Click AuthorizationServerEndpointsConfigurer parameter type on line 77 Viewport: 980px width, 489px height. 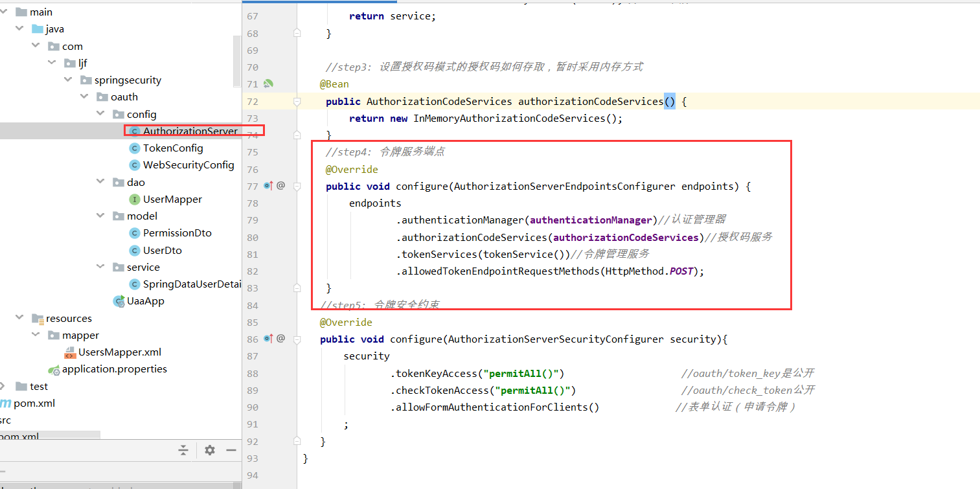pos(565,187)
